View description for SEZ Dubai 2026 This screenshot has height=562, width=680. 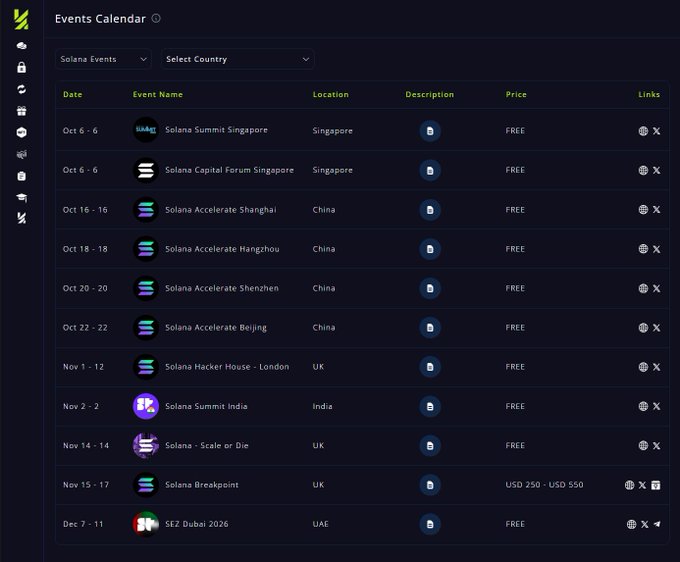(x=430, y=524)
